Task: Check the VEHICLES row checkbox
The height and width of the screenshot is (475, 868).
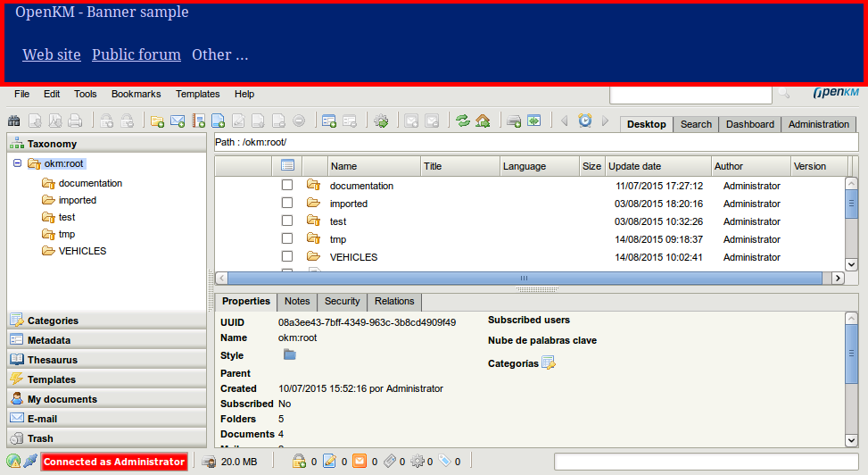Action: [x=286, y=256]
